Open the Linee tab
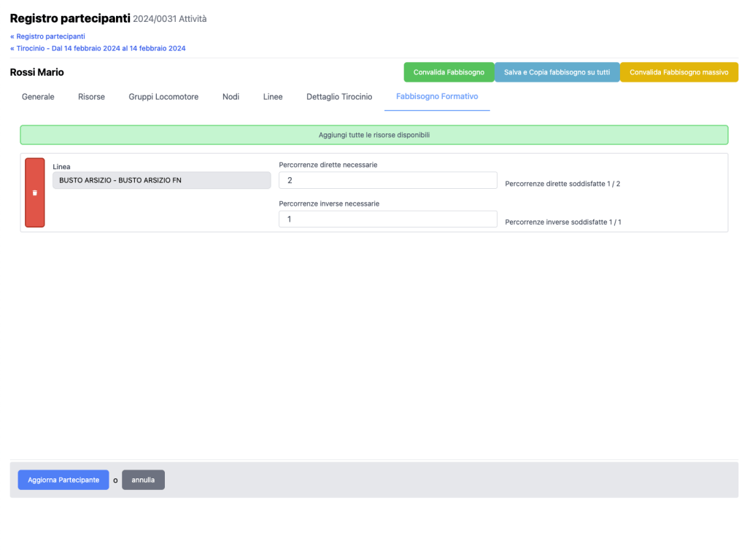747x560 pixels. [x=273, y=97]
